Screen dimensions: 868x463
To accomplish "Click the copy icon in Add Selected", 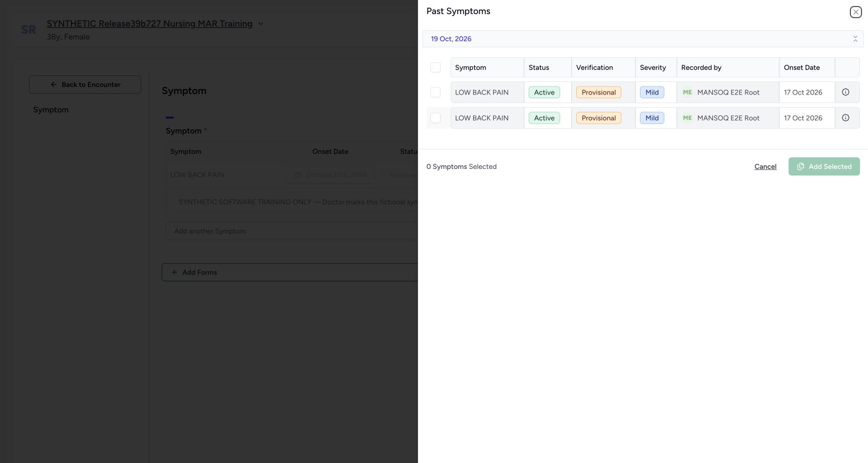I will coord(801,166).
